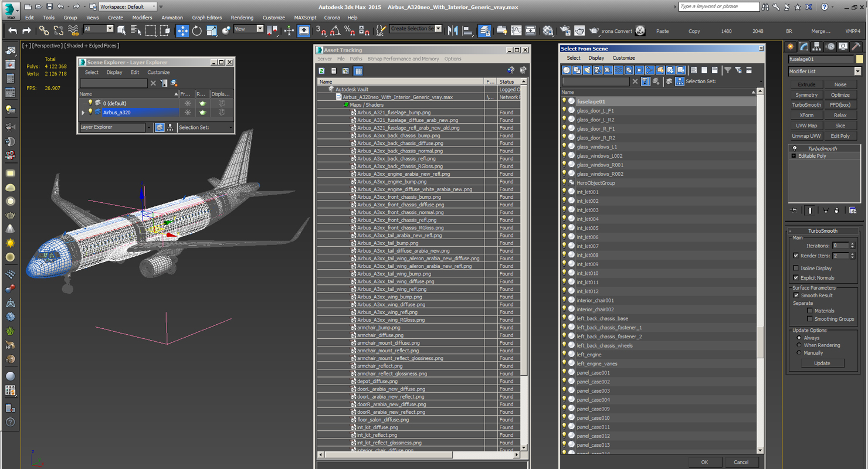Viewport: 868px width, 469px height.
Task: Click Table View icon in Asset Tracking
Action: tap(358, 71)
